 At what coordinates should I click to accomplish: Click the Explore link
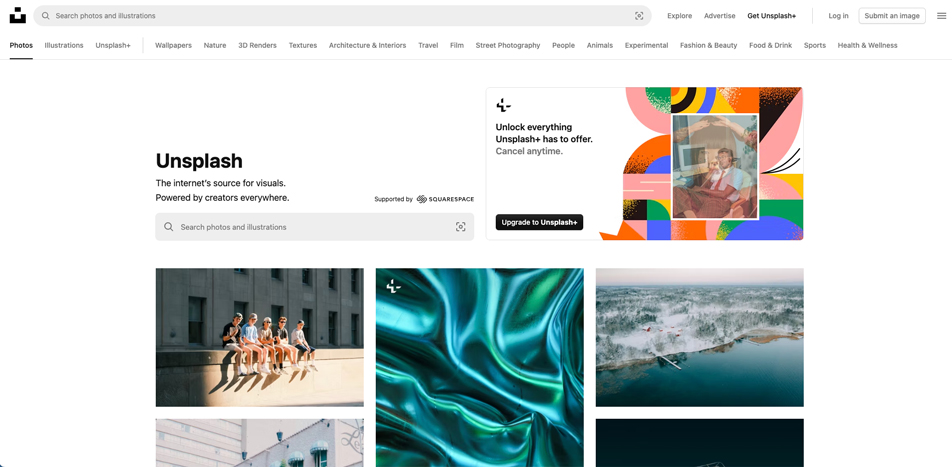679,16
